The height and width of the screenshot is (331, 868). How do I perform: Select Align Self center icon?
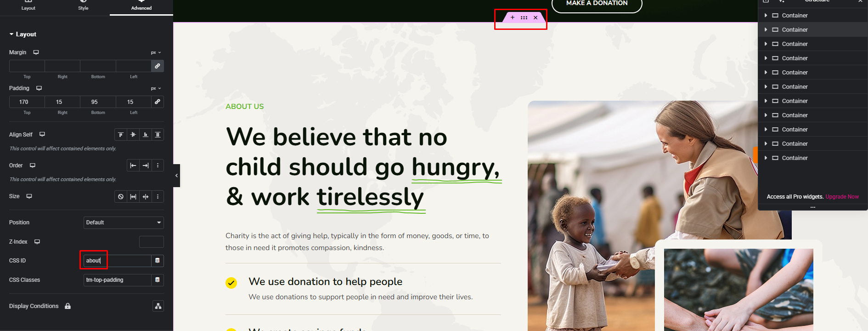(133, 135)
